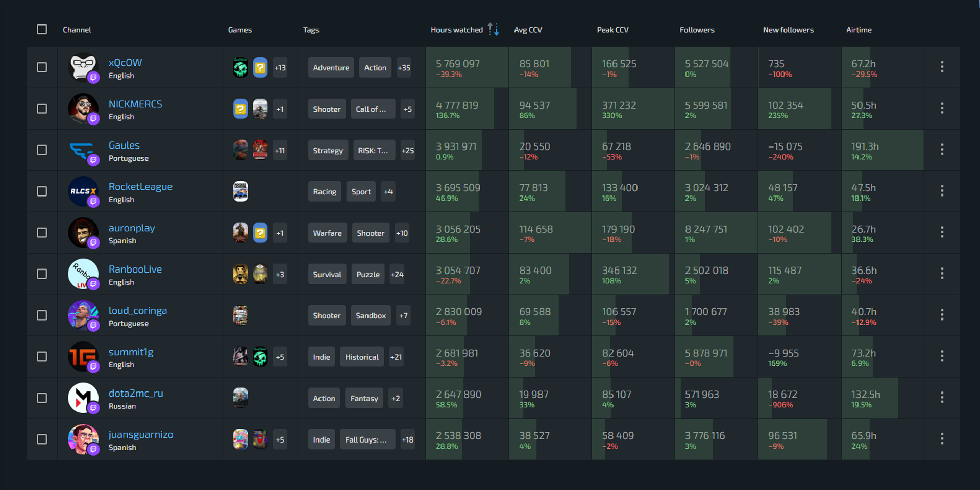Toggle the select-all checkbox in the header
Viewport: 980px width, 490px height.
pyautogui.click(x=42, y=29)
